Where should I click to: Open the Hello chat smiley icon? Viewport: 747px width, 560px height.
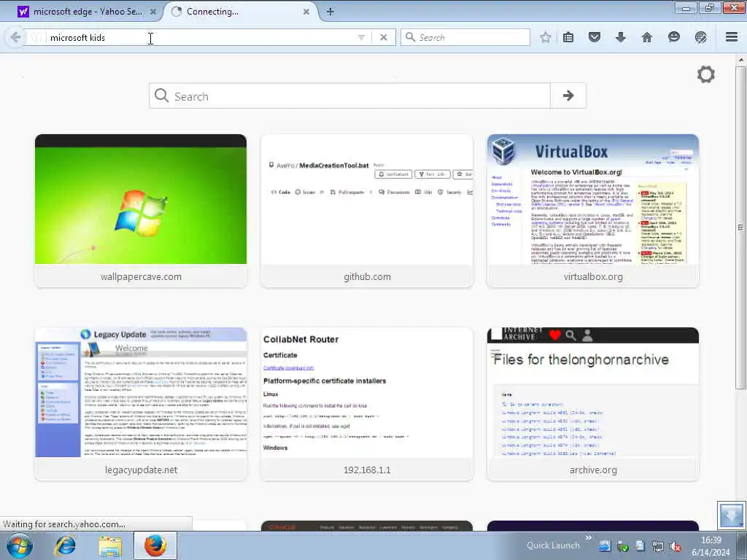[x=673, y=37]
